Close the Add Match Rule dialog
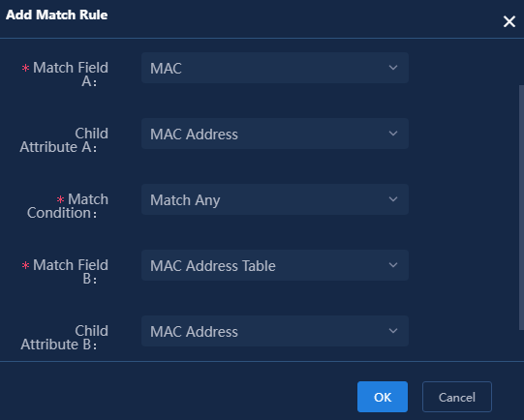The image size is (524, 420). coord(509,21)
